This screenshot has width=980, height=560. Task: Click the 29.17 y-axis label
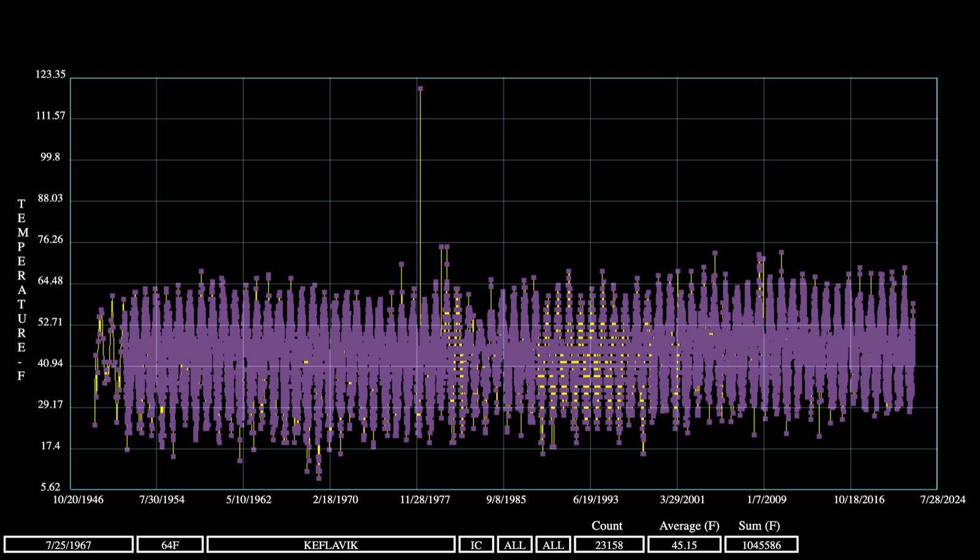50,405
